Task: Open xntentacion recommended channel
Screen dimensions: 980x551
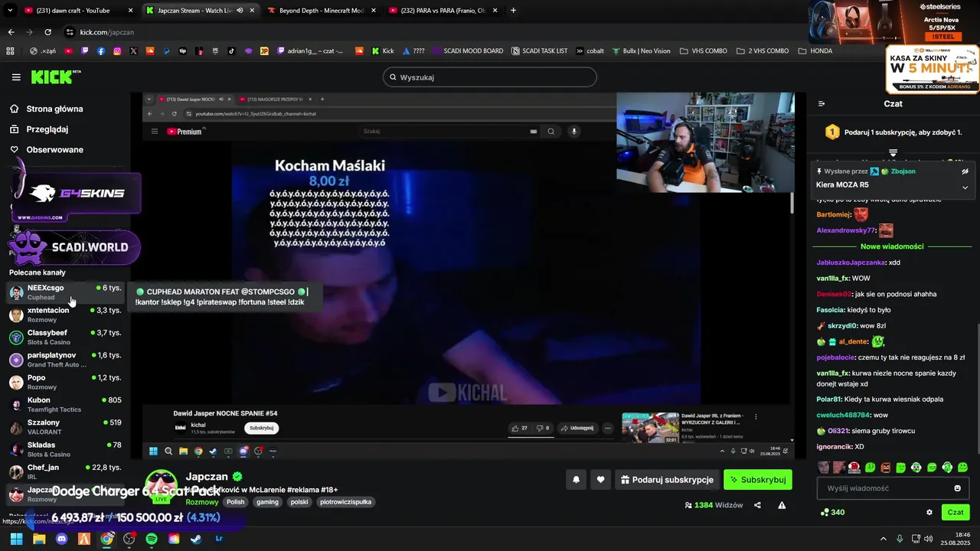Action: (x=65, y=315)
